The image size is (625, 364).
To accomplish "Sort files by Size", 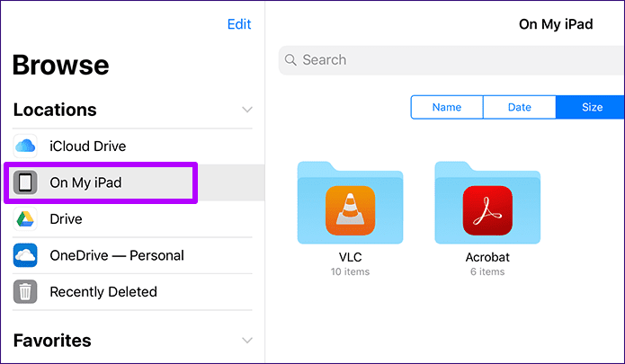I will pos(590,107).
